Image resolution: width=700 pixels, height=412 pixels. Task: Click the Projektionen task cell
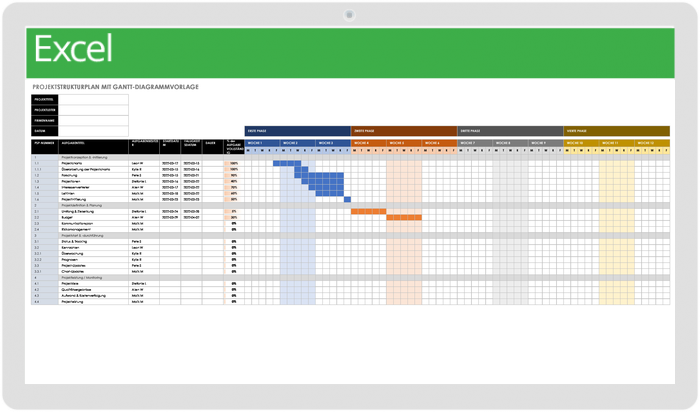point(93,182)
